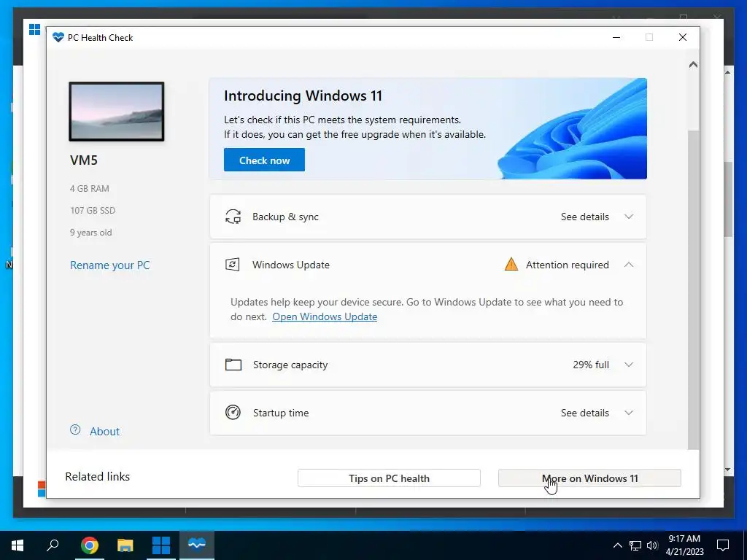Click the Windows logo in the background window

(35, 29)
